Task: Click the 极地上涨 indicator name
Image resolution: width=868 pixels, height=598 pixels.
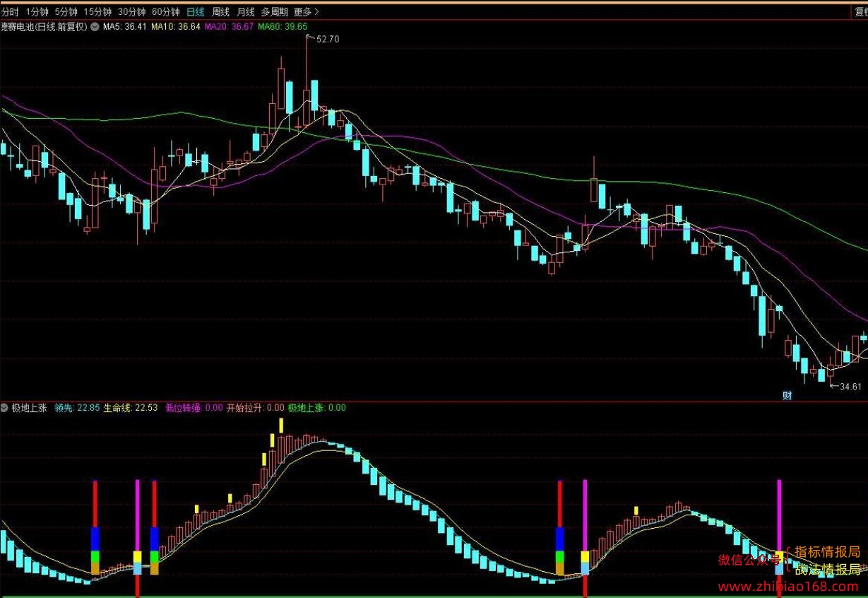Action: (29, 408)
